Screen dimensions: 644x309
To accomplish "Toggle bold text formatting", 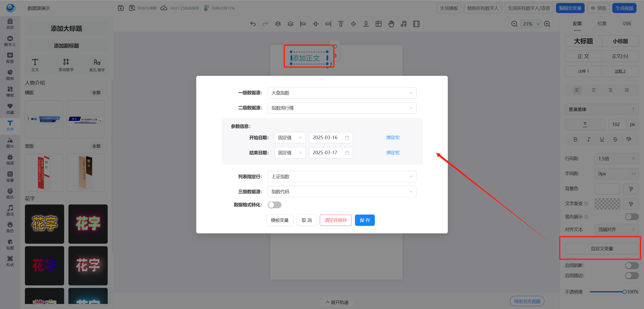I will point(575,139).
